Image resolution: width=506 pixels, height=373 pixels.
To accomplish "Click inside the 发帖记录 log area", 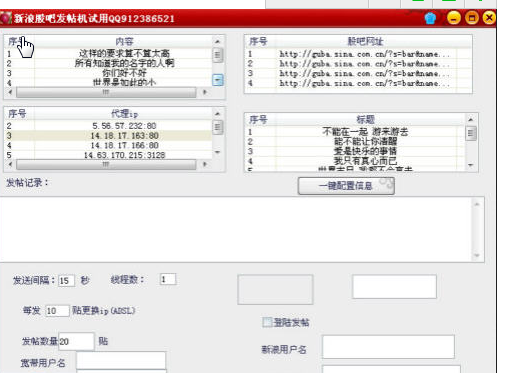I will [235, 229].
